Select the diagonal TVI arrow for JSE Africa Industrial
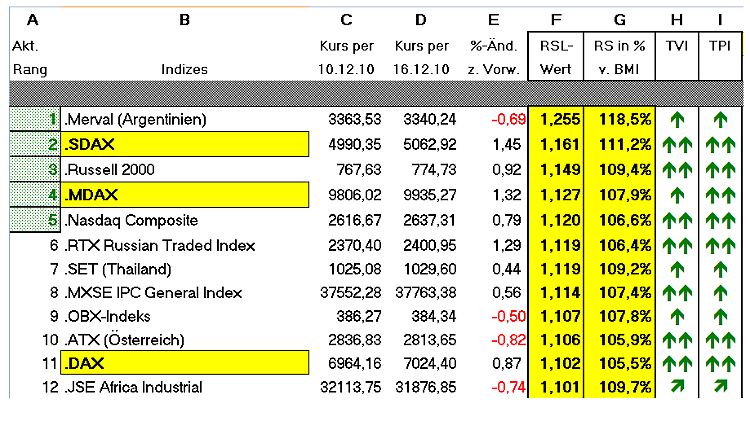750x421 pixels. click(x=676, y=388)
